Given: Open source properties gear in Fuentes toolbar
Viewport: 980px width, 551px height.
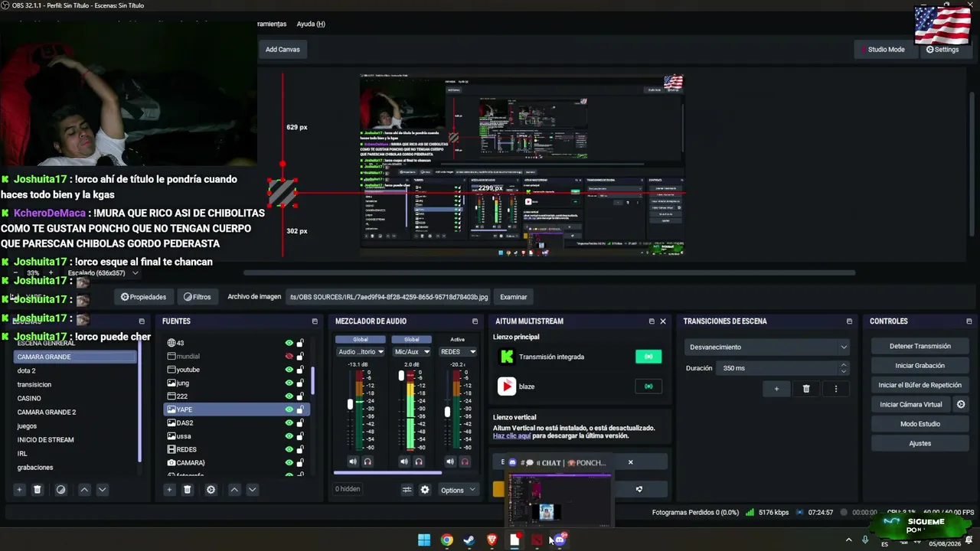Looking at the screenshot, I should click(x=211, y=490).
